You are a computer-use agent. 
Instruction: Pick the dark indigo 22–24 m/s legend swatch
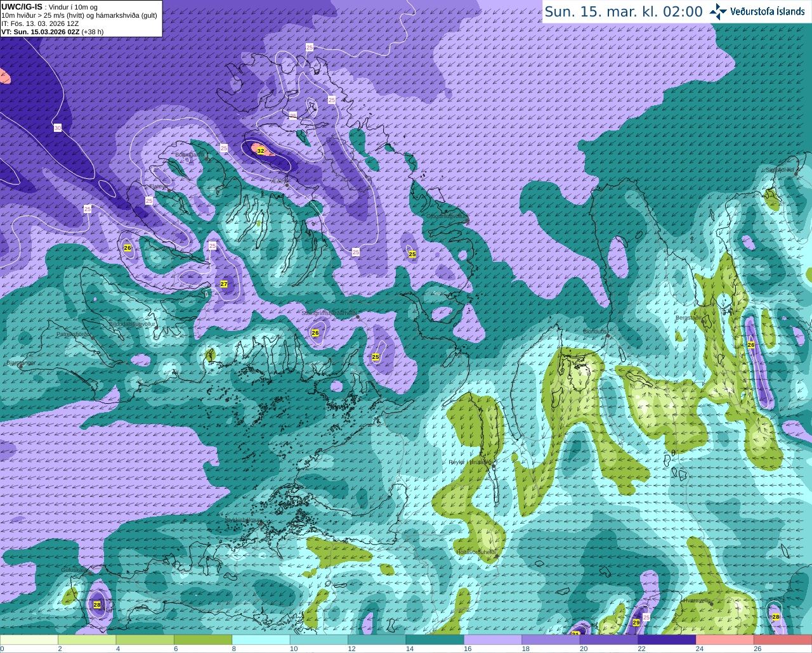click(x=667, y=640)
